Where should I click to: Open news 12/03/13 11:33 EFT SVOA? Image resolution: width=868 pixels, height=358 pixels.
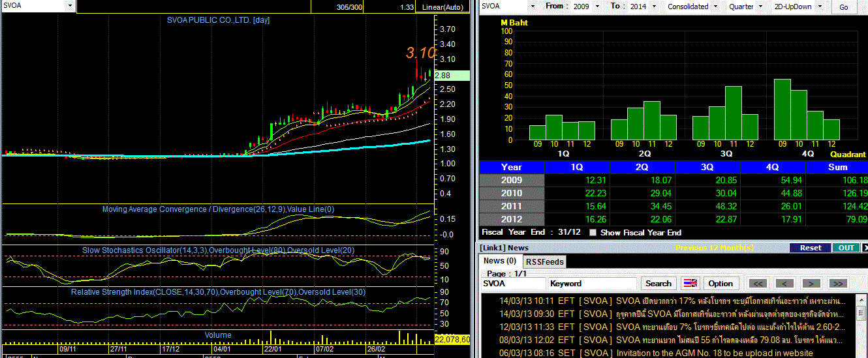(672, 327)
